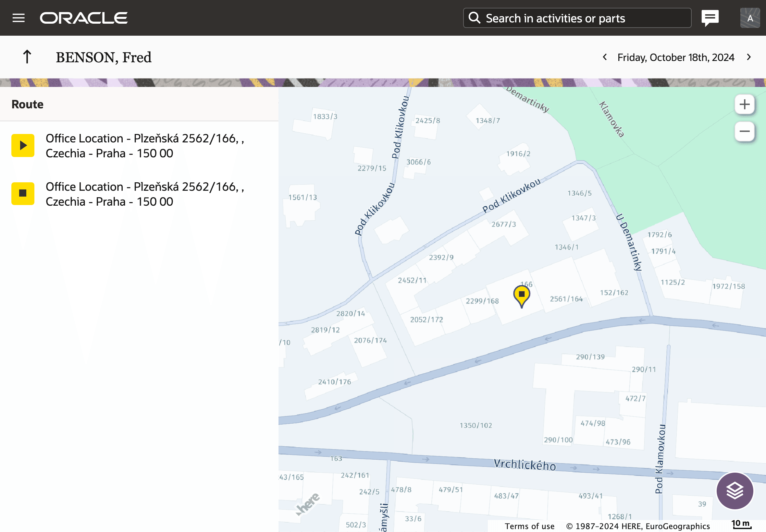Open the user avatar menu

click(750, 18)
